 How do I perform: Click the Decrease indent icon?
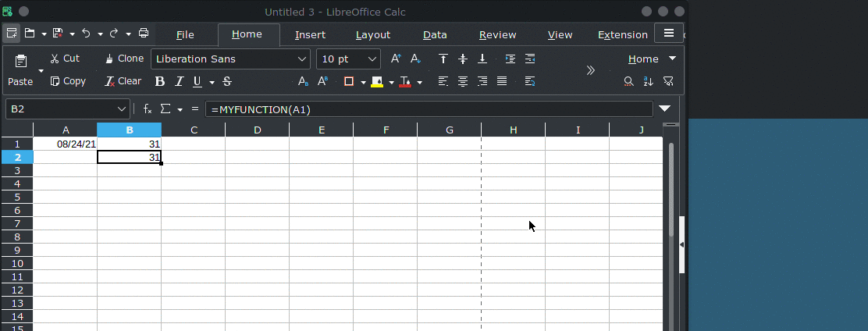click(x=530, y=59)
